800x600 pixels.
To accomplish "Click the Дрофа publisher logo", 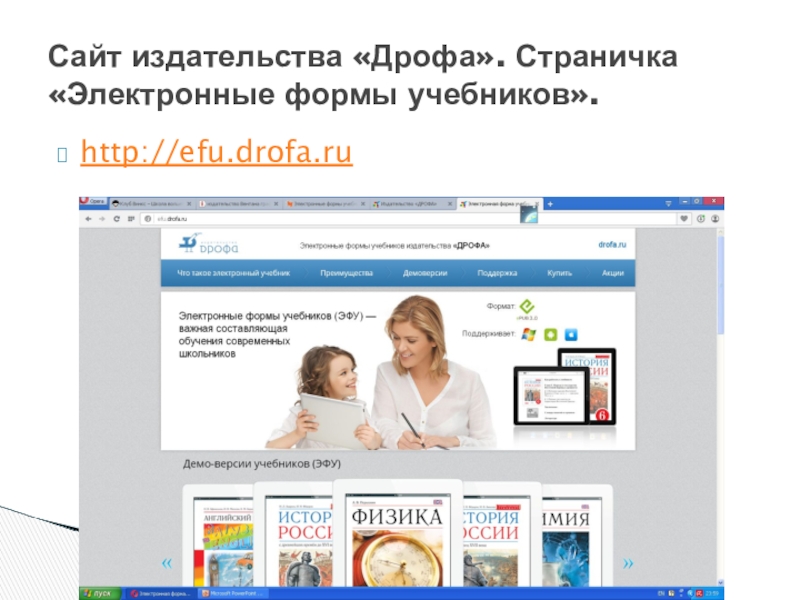I will point(208,244).
